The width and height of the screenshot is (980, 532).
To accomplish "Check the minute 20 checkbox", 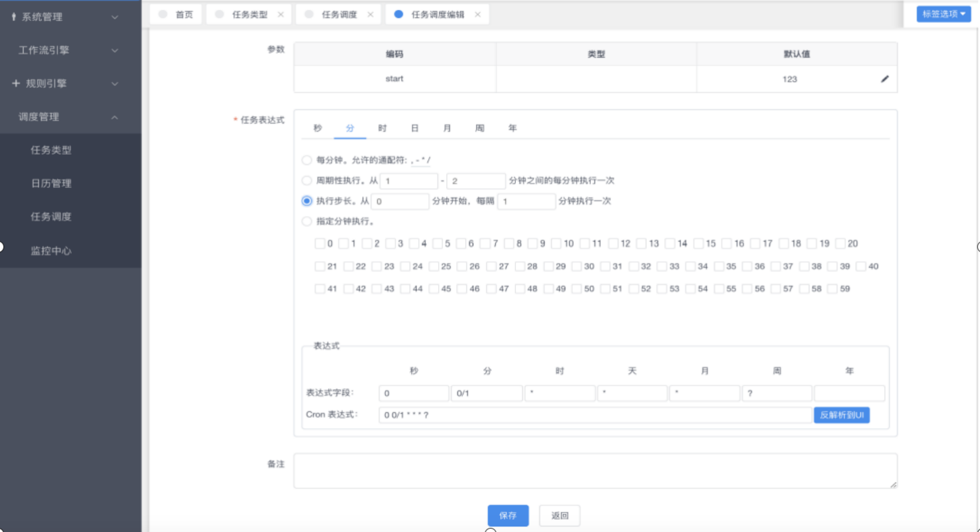I will pyautogui.click(x=840, y=244).
